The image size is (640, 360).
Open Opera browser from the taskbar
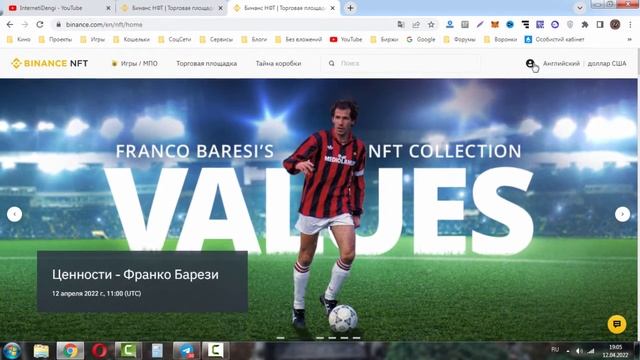point(99,351)
